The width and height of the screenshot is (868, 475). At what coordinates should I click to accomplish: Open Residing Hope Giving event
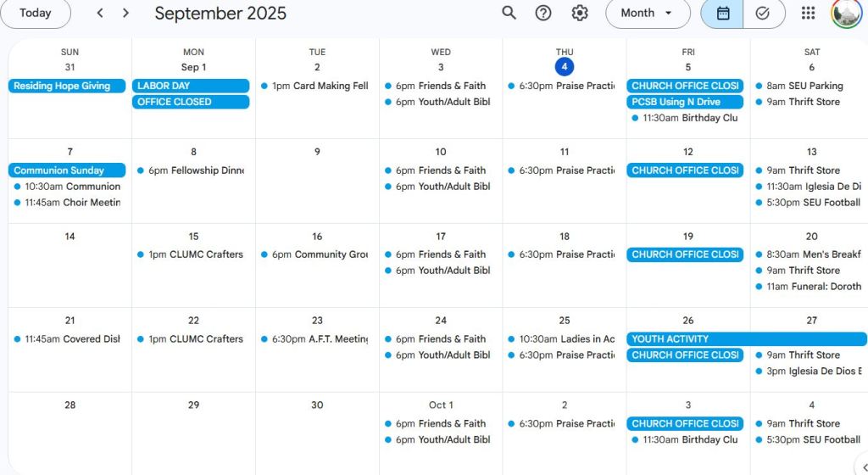67,86
